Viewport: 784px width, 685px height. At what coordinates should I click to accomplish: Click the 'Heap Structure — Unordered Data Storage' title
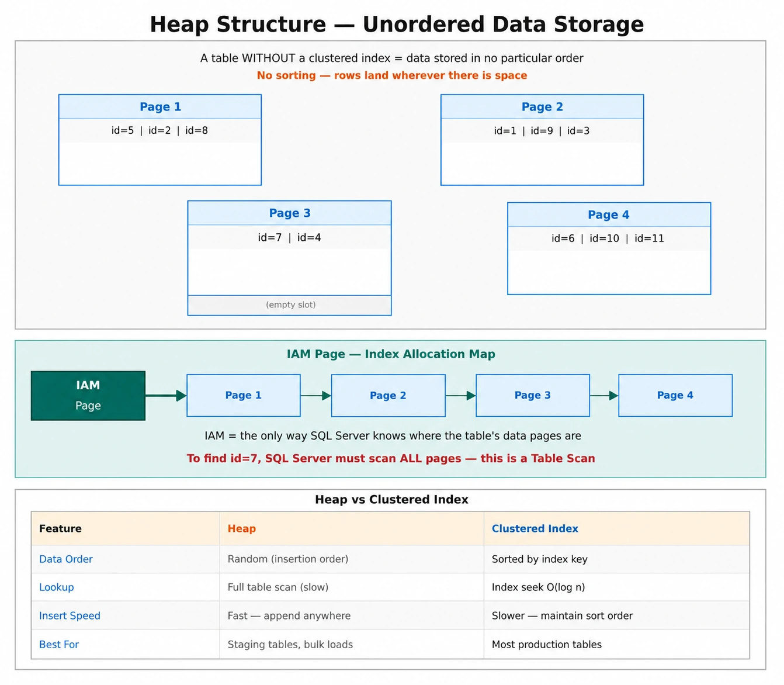tap(397, 25)
